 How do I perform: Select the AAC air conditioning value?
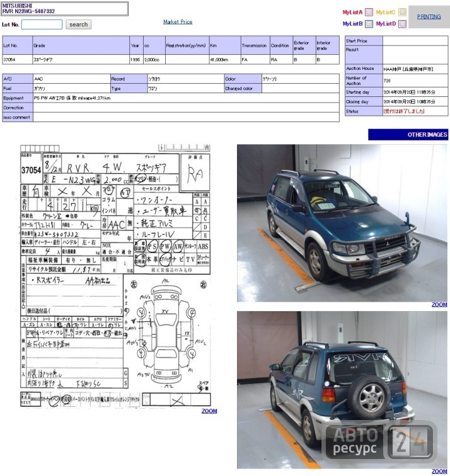coord(38,79)
